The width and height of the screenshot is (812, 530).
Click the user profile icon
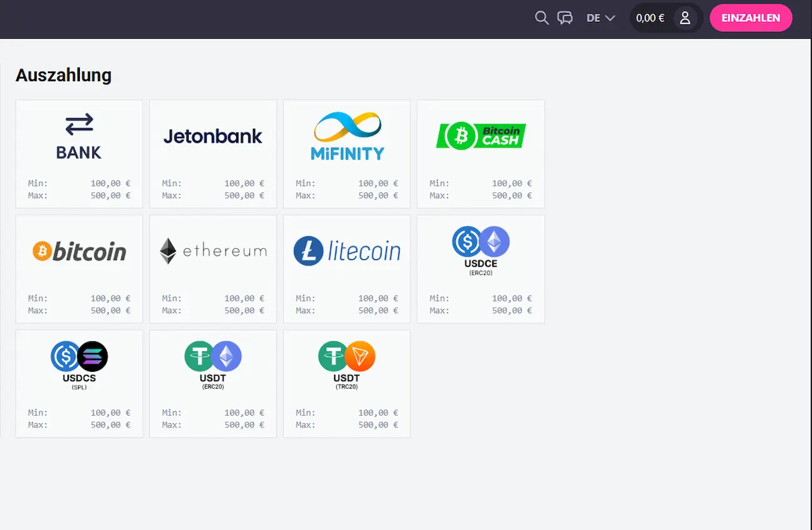685,18
